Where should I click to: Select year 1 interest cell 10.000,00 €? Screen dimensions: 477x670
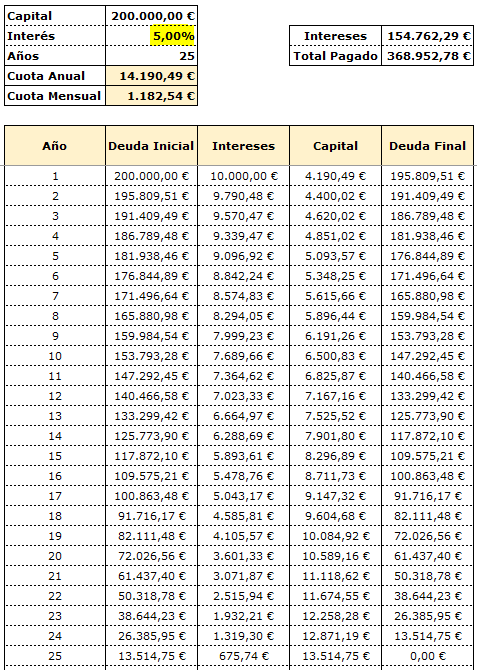(x=243, y=176)
